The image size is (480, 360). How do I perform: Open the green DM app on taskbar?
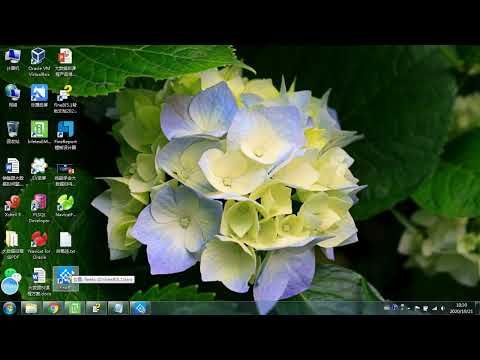(75, 308)
